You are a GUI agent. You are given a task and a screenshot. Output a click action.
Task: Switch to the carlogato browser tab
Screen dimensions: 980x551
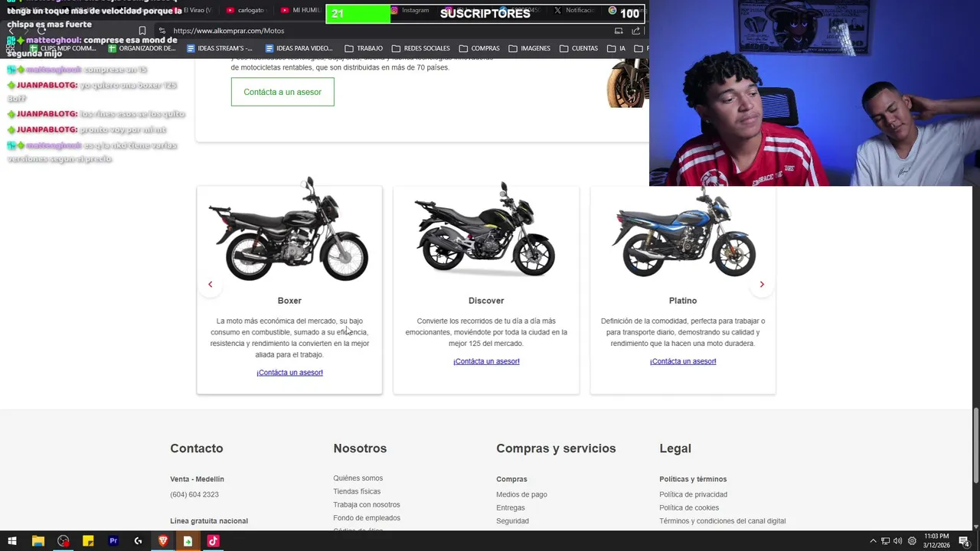(245, 10)
